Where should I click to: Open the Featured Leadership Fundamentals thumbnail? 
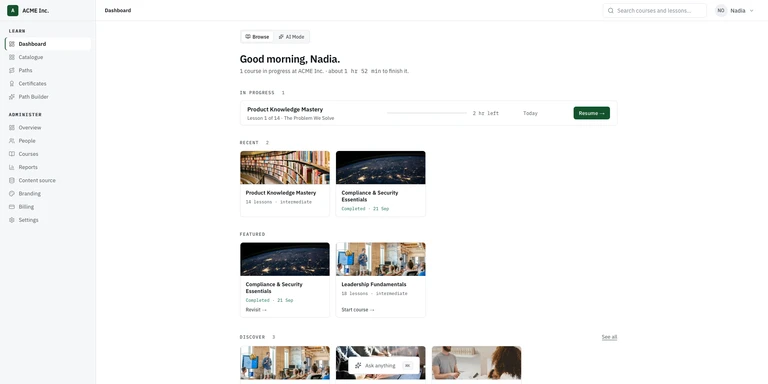coord(381,259)
